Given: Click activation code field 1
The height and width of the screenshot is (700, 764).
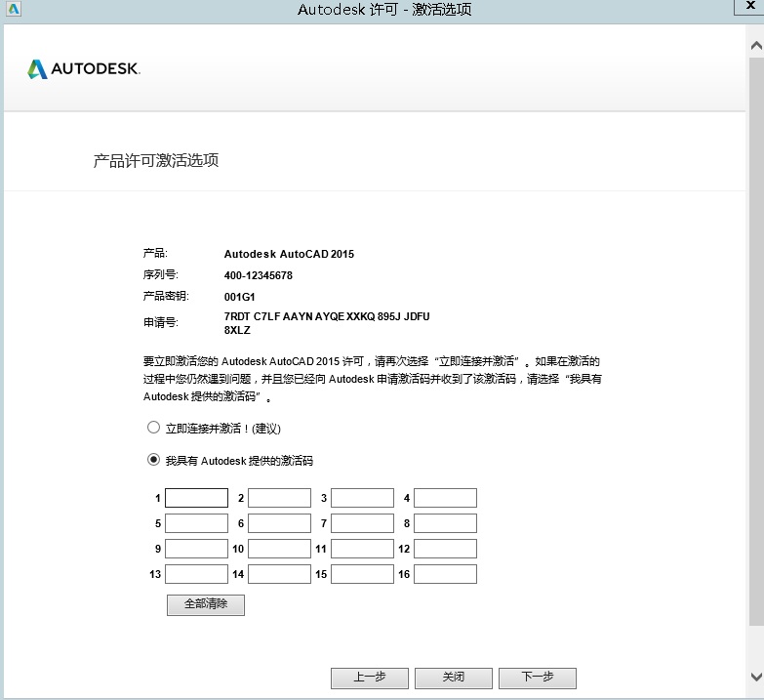Looking at the screenshot, I should pyautogui.click(x=196, y=498).
